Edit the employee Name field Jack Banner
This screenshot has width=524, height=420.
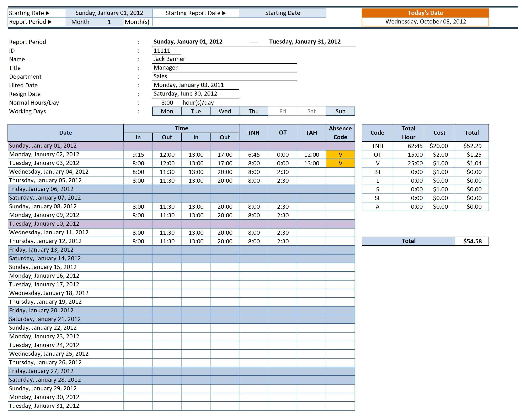pos(169,59)
